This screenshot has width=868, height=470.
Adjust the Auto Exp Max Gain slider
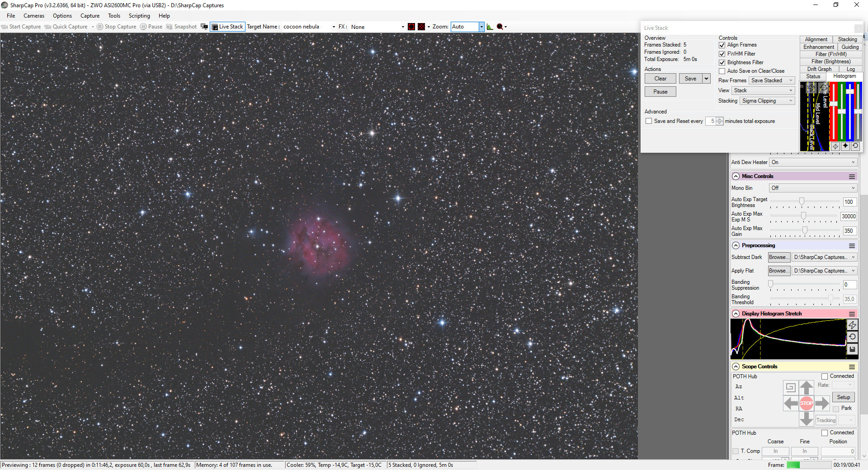[805, 231]
